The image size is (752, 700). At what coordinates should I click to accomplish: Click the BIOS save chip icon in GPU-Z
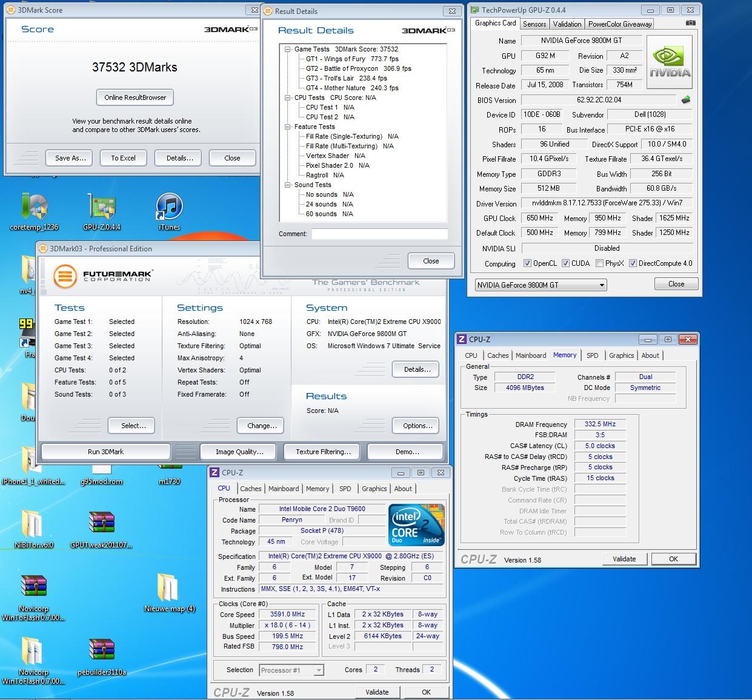click(686, 100)
